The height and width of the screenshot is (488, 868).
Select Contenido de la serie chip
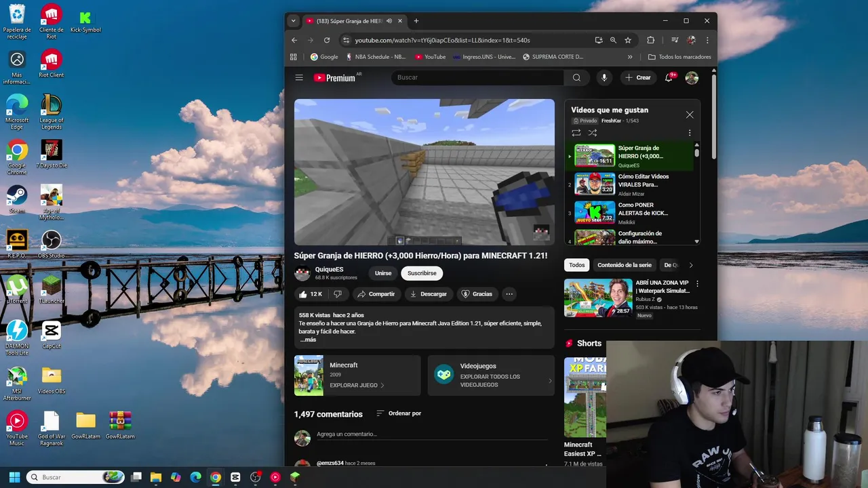625,265
